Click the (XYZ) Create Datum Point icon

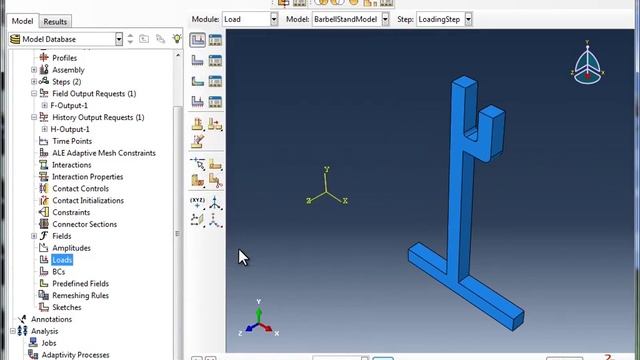[x=198, y=202]
